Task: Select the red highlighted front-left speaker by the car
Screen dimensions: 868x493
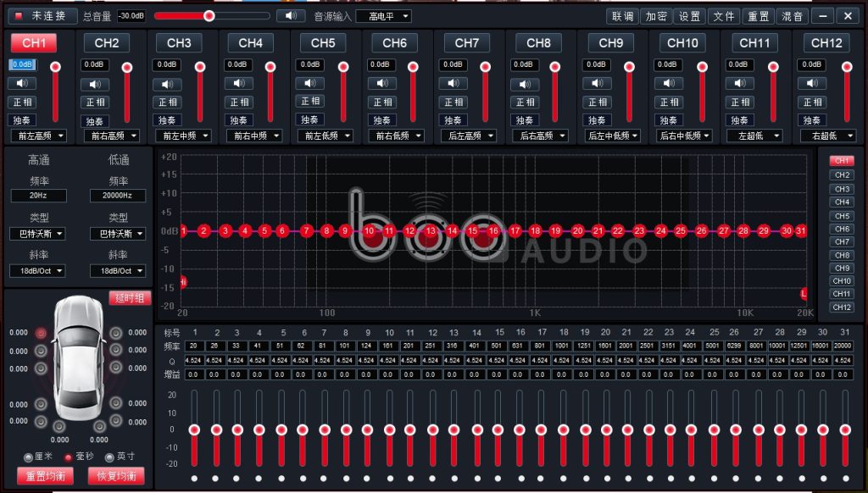Action: 41,333
